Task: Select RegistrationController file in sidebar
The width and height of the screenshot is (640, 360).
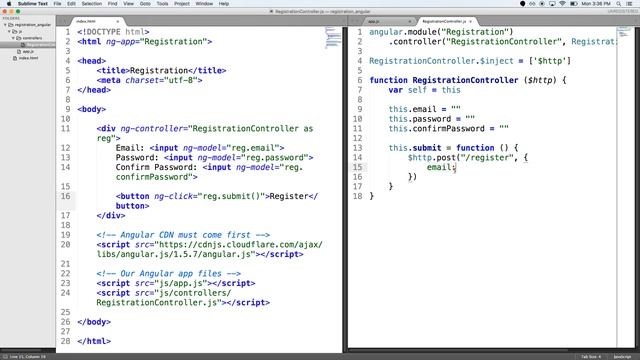Action: coord(28,44)
